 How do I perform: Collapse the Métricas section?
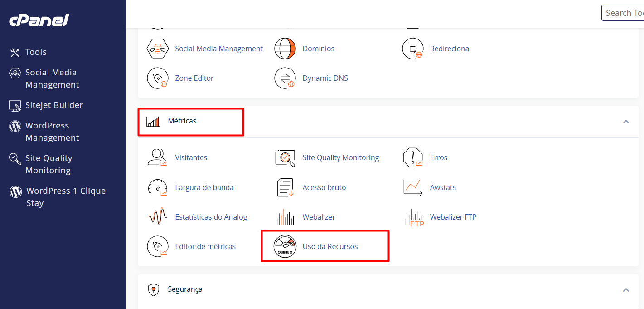point(626,122)
